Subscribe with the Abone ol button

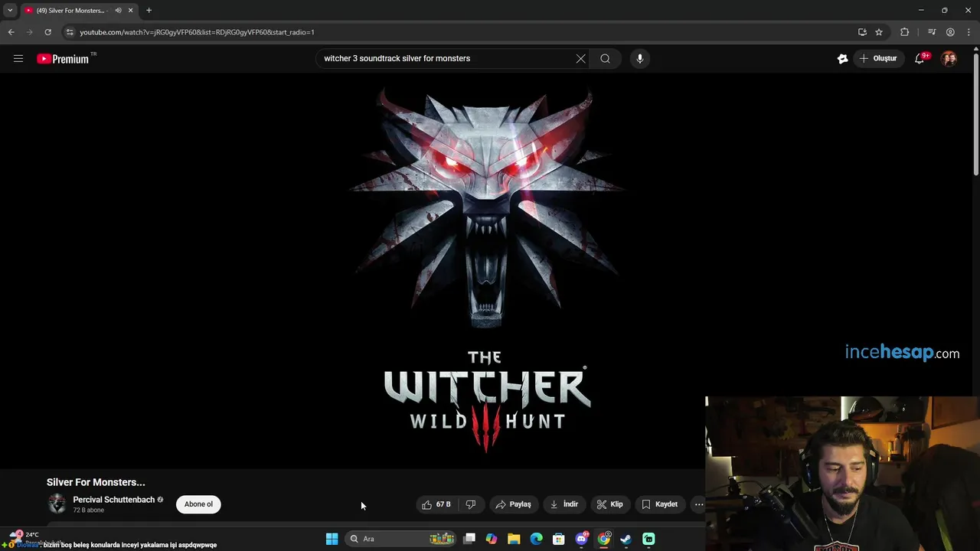(x=198, y=504)
